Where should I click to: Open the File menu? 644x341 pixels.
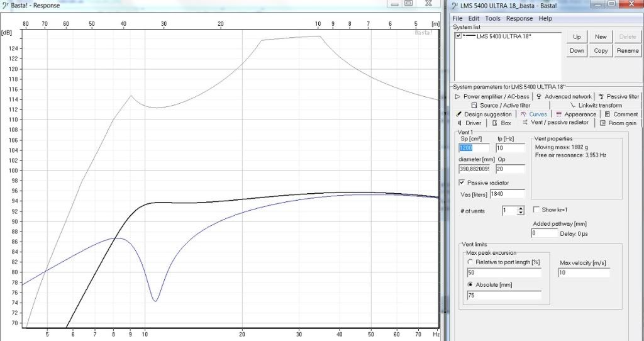point(457,18)
